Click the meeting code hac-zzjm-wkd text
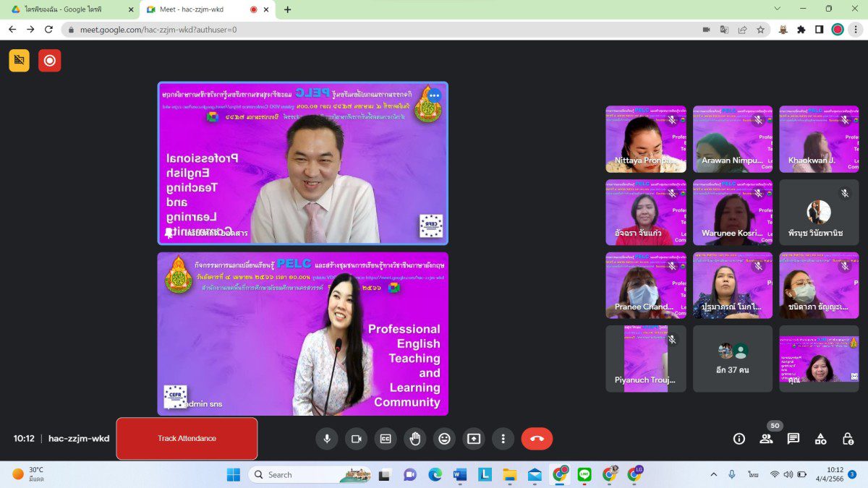The height and width of the screenshot is (488, 868). pyautogui.click(x=79, y=438)
